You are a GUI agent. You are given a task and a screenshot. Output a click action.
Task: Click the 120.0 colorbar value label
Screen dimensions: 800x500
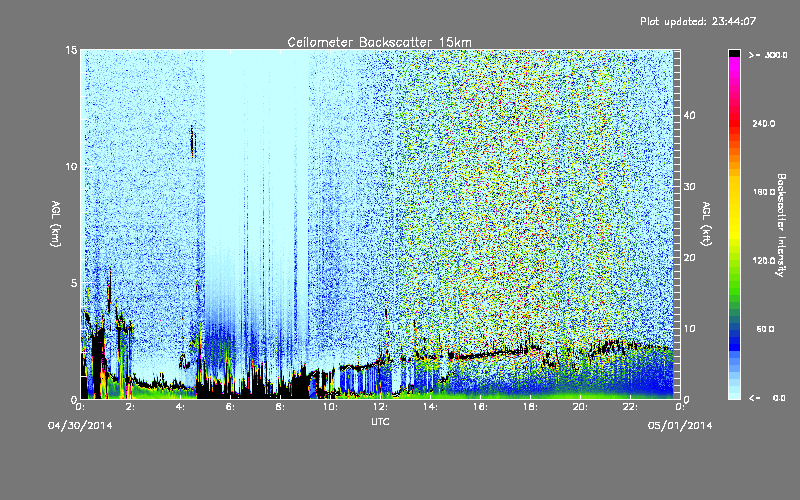764,261
